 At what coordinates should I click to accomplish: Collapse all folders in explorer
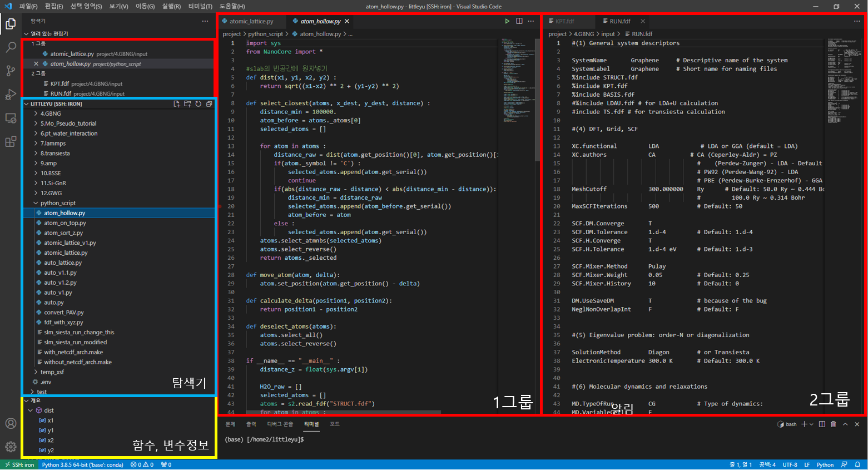pos(209,104)
